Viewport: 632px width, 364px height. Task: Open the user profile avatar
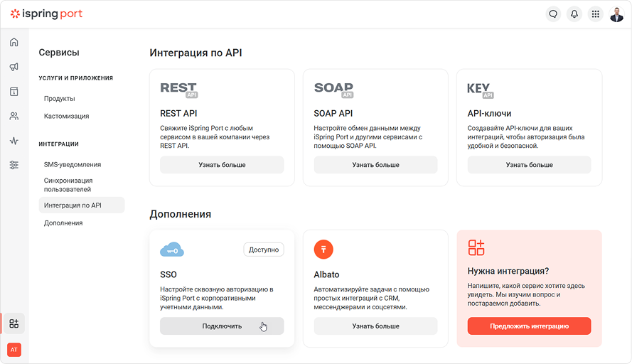pyautogui.click(x=616, y=14)
